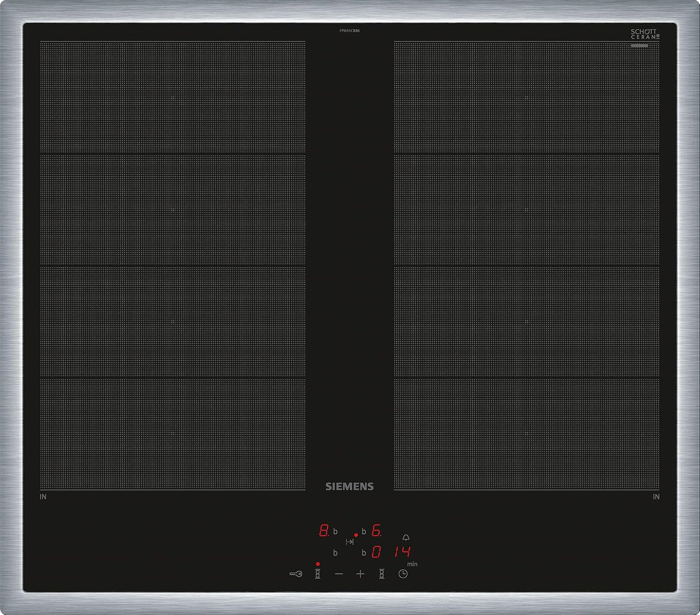Click the EY645CX86 model number

pos(350,30)
